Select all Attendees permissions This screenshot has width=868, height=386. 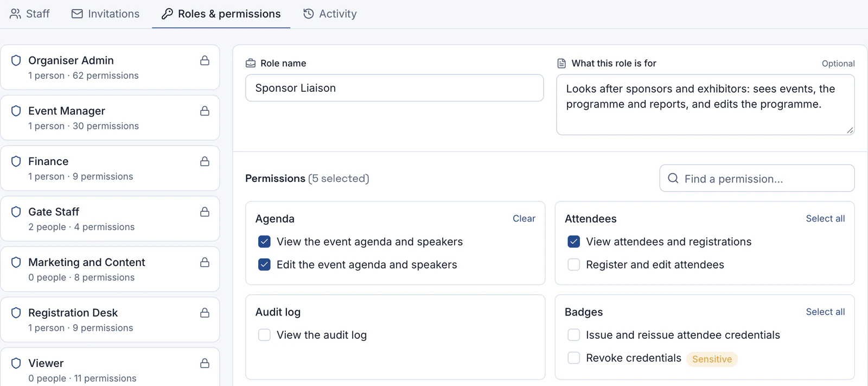pos(825,218)
